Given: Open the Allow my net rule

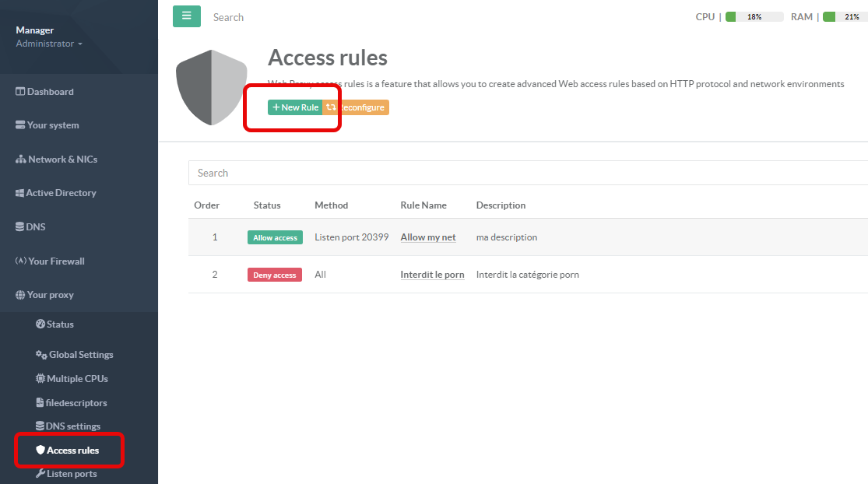Looking at the screenshot, I should pos(427,237).
